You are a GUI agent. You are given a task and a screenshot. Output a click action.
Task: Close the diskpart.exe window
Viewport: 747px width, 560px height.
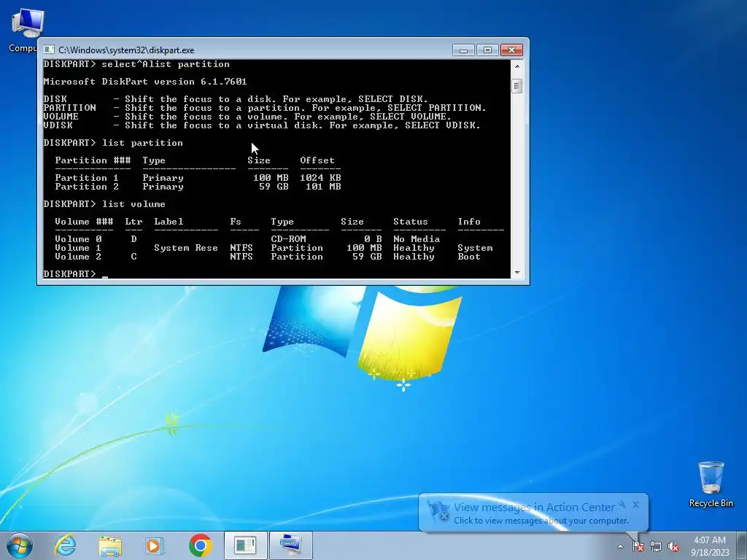pyautogui.click(x=511, y=50)
